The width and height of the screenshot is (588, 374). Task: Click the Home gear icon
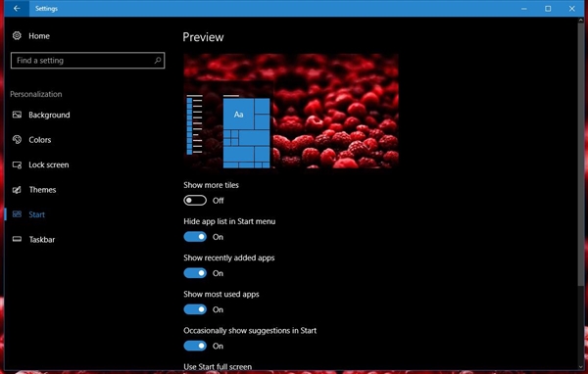point(17,35)
